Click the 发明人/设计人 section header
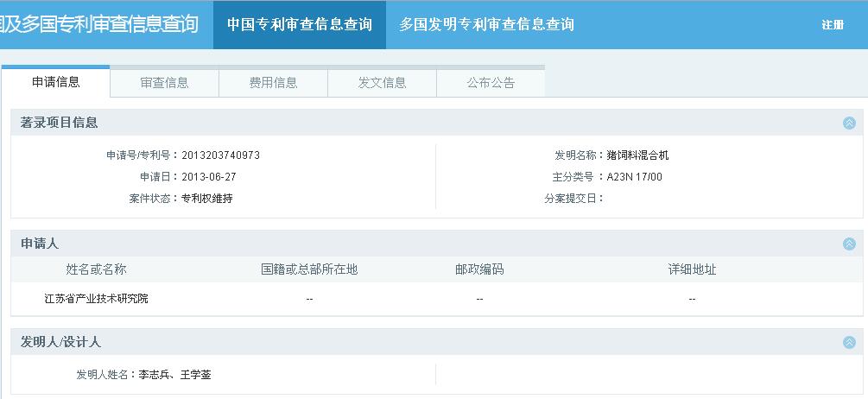The height and width of the screenshot is (399, 868). coord(60,342)
